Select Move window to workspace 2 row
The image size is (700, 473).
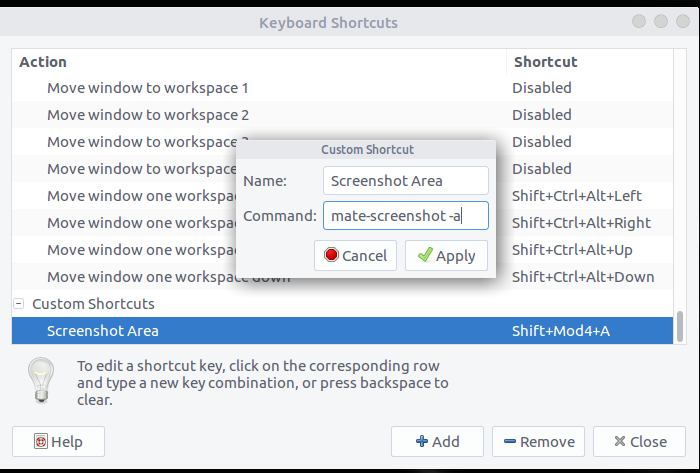click(x=342, y=115)
